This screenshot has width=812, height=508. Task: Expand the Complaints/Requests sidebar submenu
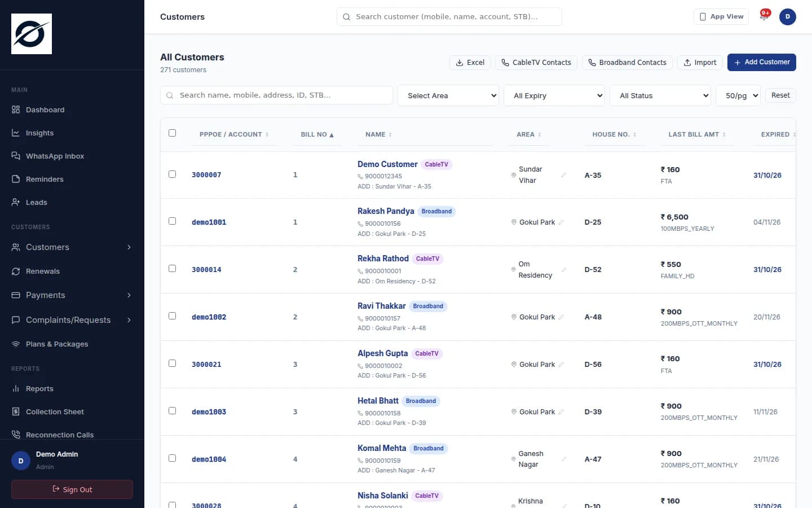[x=129, y=320]
